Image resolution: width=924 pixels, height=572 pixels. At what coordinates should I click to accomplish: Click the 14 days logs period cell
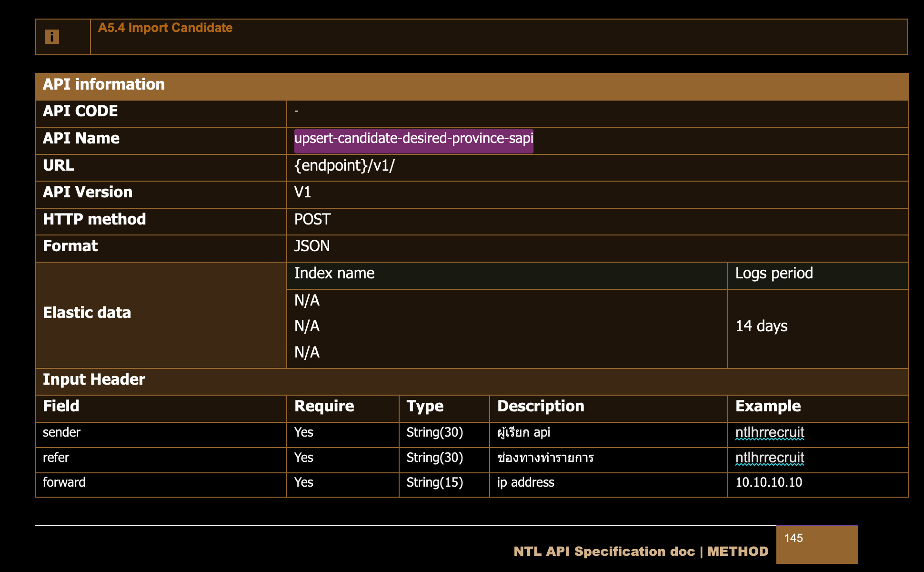click(761, 327)
